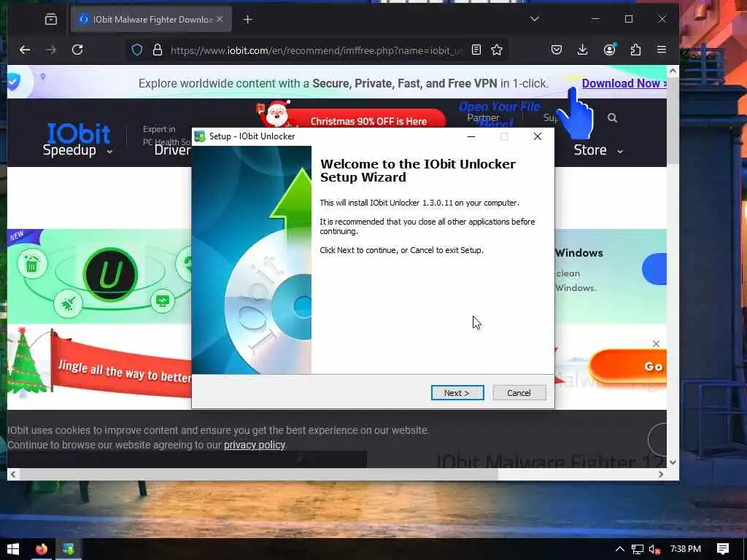Close the IObit Malware Fighter tab

(x=220, y=19)
